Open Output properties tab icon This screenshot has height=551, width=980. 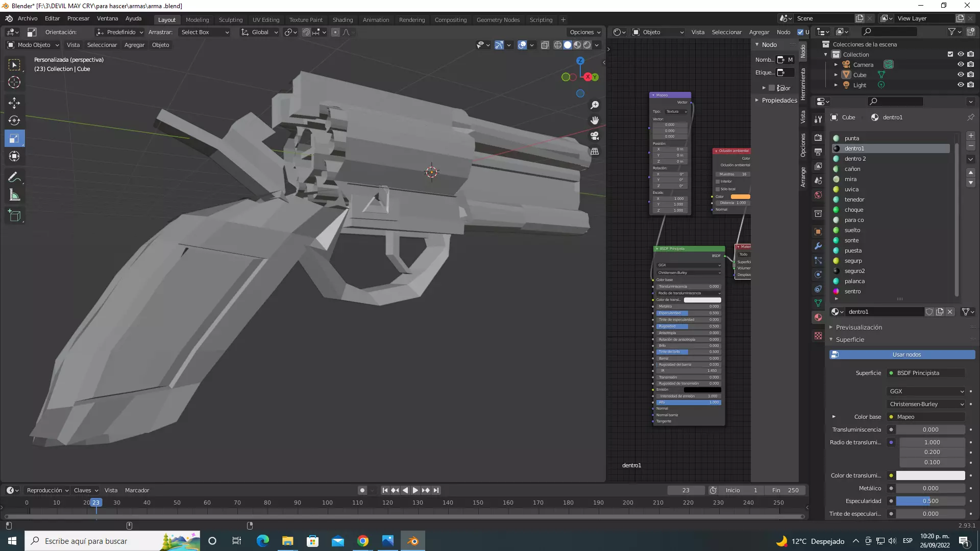pos(818,152)
